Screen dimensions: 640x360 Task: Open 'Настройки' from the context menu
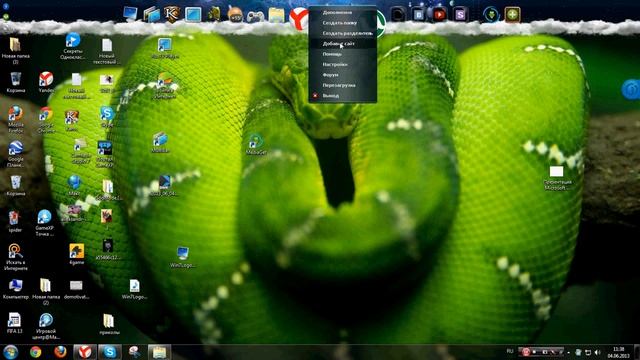click(x=342, y=64)
